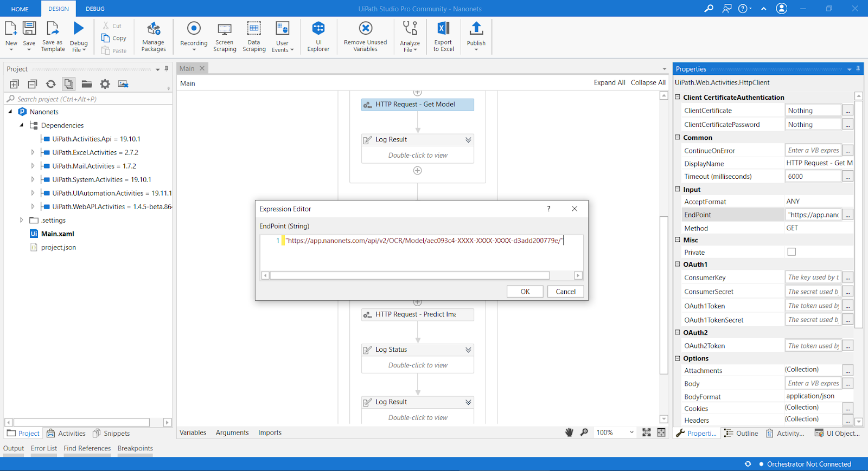The image size is (868, 471).
Task: Open User Events menu
Action: click(283, 37)
